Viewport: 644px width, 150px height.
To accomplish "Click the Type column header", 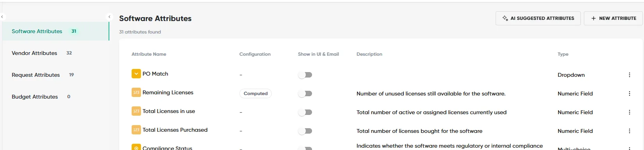I will [563, 54].
